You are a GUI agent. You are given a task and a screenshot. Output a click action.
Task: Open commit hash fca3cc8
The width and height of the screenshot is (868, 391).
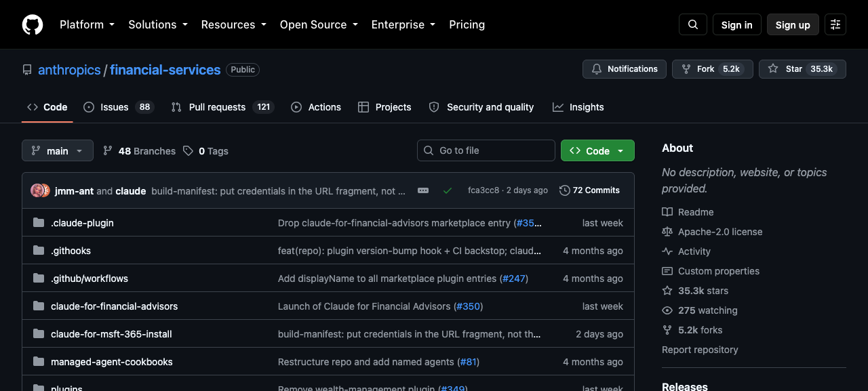click(x=484, y=190)
